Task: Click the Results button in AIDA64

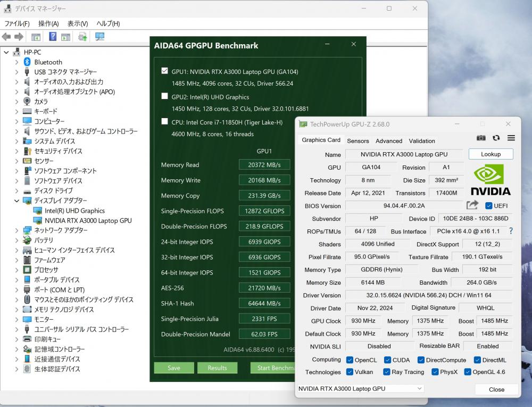Action: (x=217, y=368)
